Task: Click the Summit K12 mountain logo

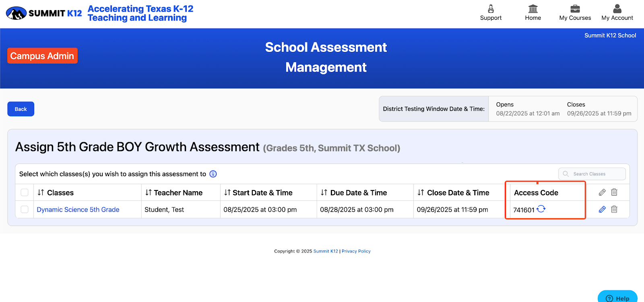Action: 16,13
